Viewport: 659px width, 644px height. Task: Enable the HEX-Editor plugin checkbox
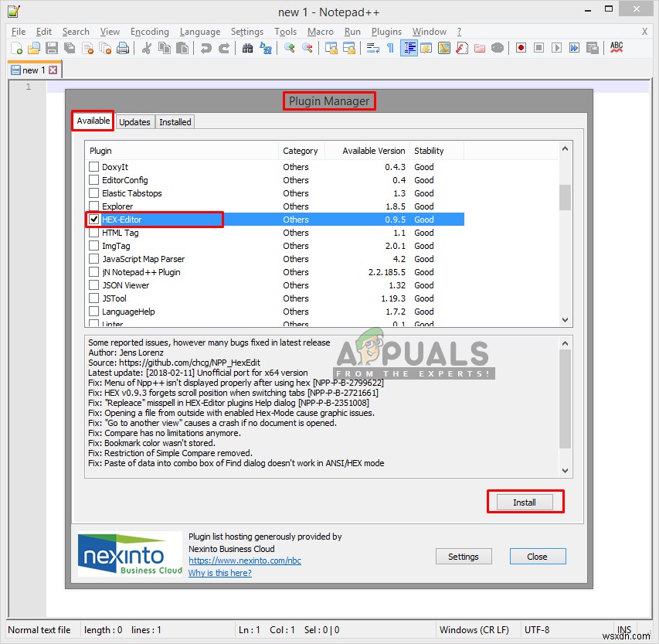93,219
